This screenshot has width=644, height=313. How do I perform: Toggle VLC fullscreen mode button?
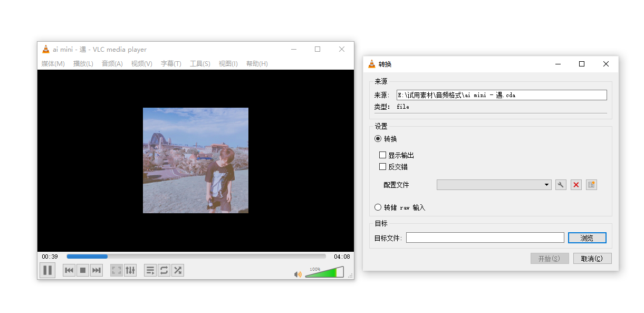click(x=117, y=270)
